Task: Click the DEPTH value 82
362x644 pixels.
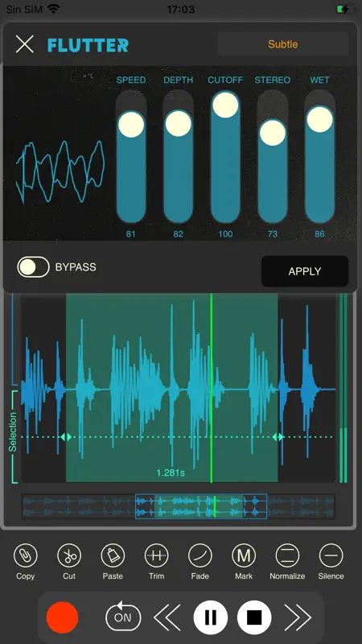Action: click(178, 234)
